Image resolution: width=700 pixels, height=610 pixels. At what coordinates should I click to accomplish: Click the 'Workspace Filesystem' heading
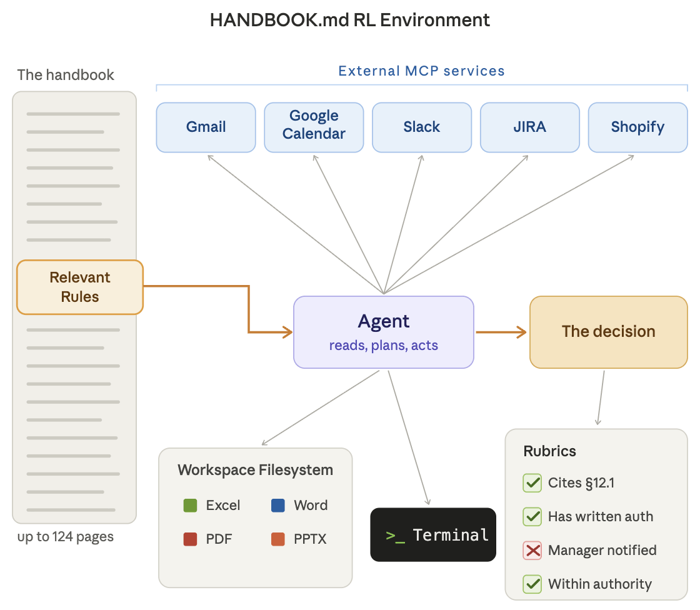tap(256, 470)
